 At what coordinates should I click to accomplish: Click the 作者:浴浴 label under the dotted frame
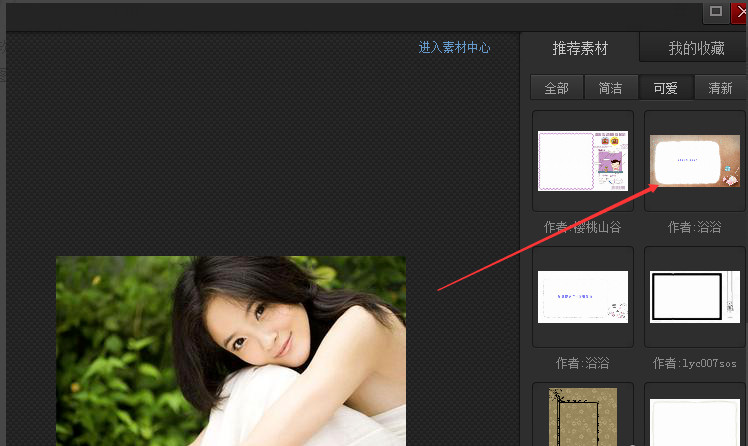pyautogui.click(x=583, y=363)
